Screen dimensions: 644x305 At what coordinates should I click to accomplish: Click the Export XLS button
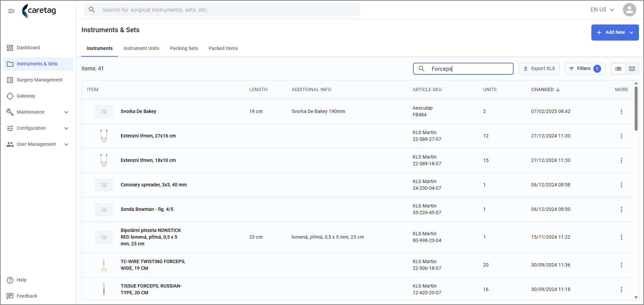tap(539, 69)
